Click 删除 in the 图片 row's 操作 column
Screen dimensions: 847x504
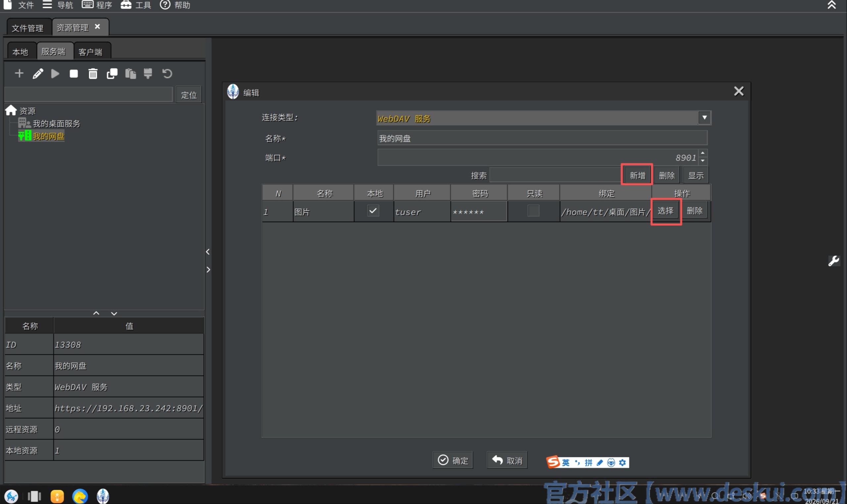pos(695,210)
